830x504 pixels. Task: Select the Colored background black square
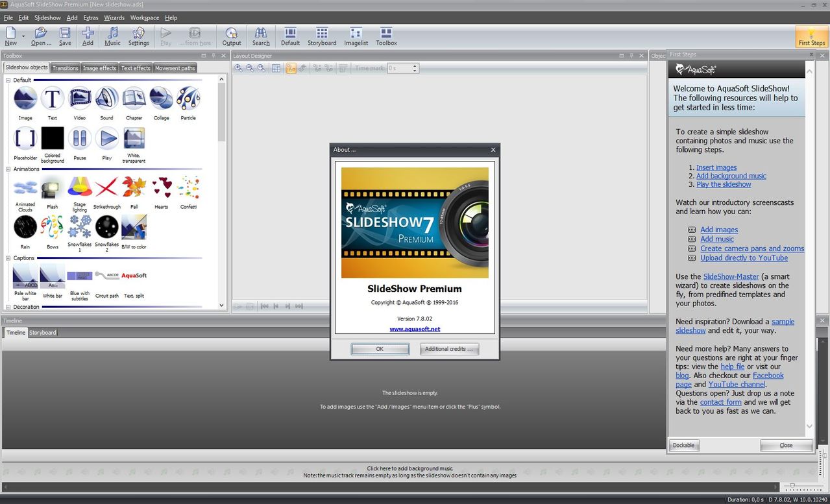point(53,138)
